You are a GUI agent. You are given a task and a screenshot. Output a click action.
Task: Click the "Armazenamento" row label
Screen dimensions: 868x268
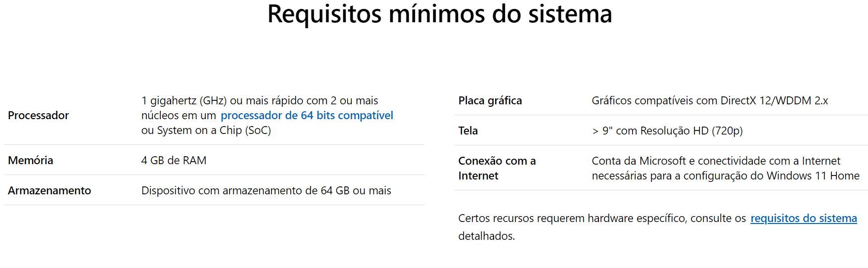[49, 191]
